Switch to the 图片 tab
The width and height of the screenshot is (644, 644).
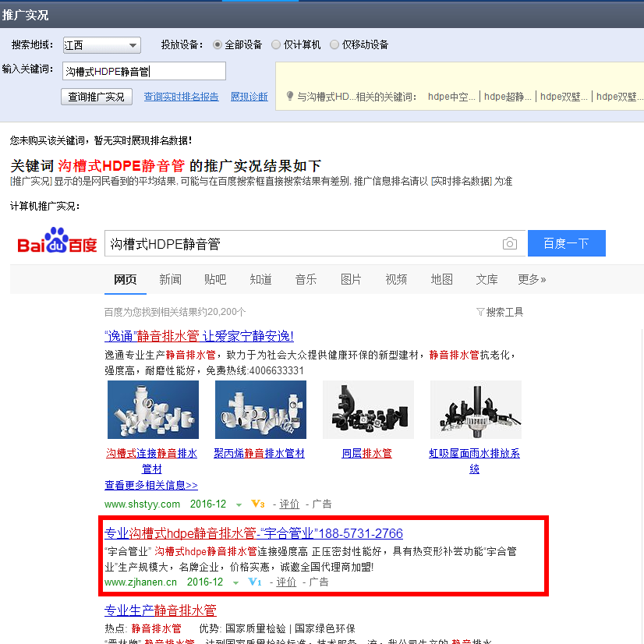tap(351, 280)
